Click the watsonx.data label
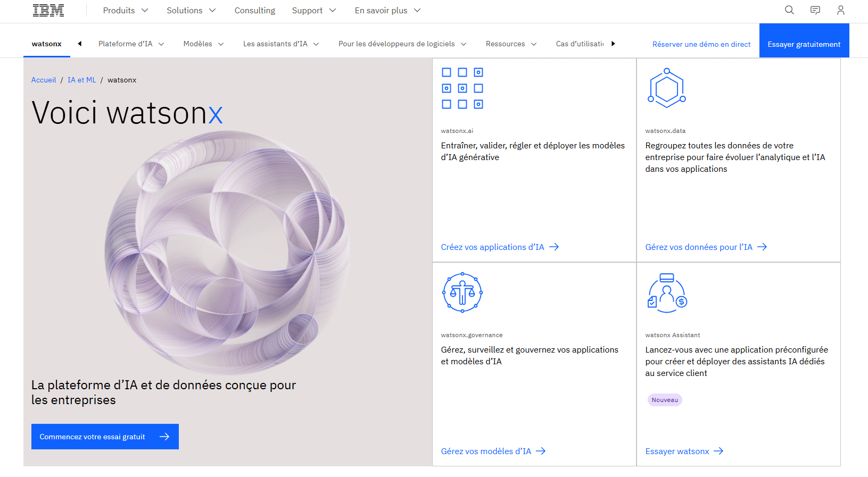The width and height of the screenshot is (868, 477). coord(665,131)
